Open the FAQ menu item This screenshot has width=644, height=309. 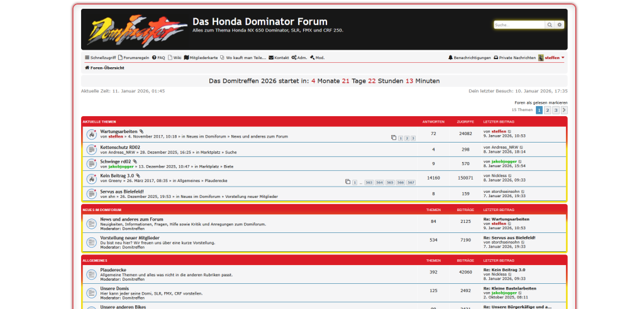coord(158,58)
